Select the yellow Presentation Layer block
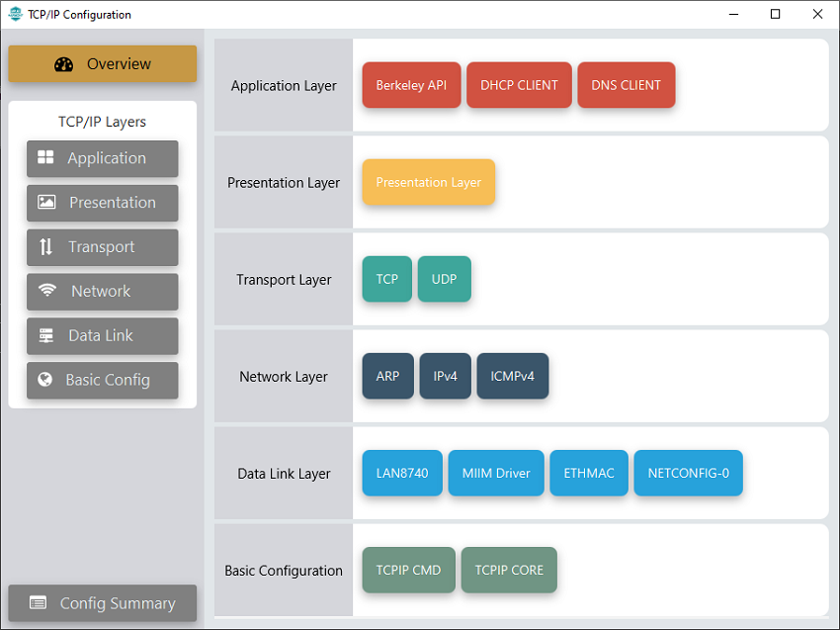840x630 pixels. 428,182
